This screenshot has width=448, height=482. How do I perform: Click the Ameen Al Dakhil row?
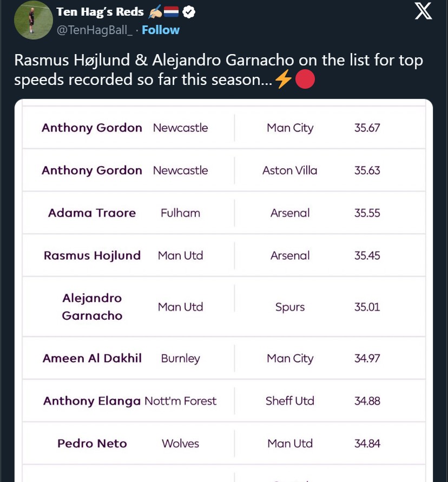click(x=224, y=358)
